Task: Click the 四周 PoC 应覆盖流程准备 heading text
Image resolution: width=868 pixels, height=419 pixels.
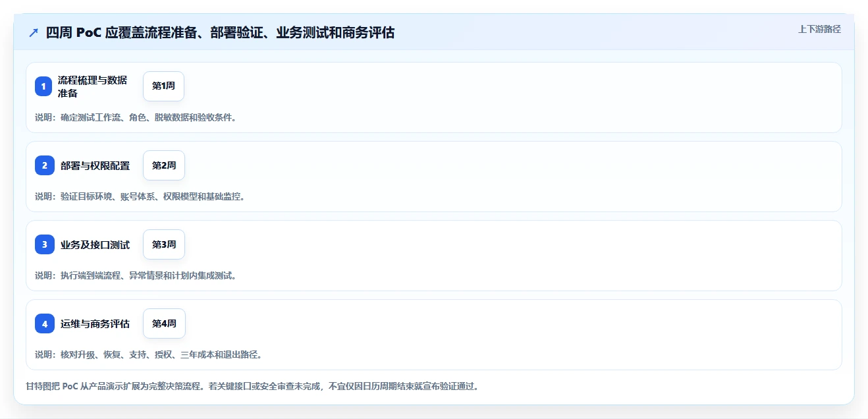Action: click(x=220, y=33)
